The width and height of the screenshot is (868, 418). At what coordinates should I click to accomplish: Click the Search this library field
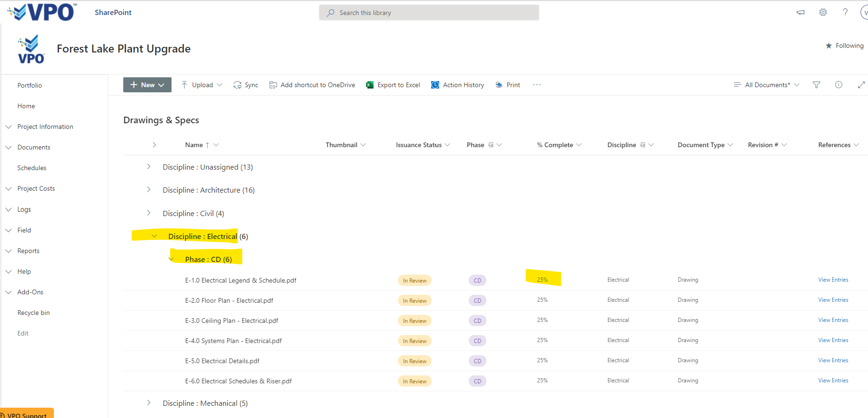(x=429, y=13)
